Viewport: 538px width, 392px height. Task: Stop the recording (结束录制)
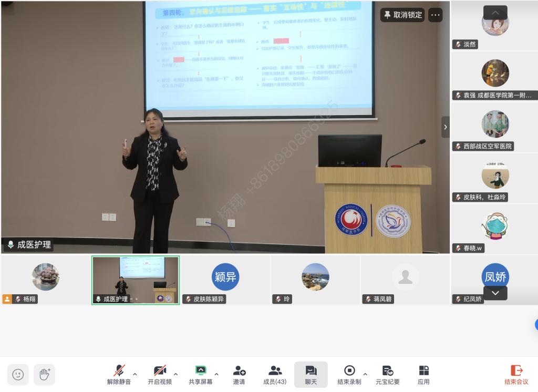pos(349,374)
